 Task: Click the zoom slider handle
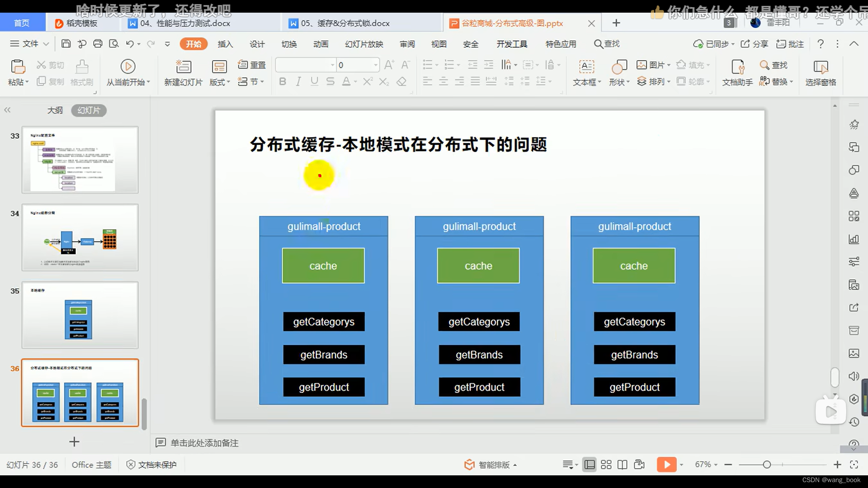coord(767,465)
